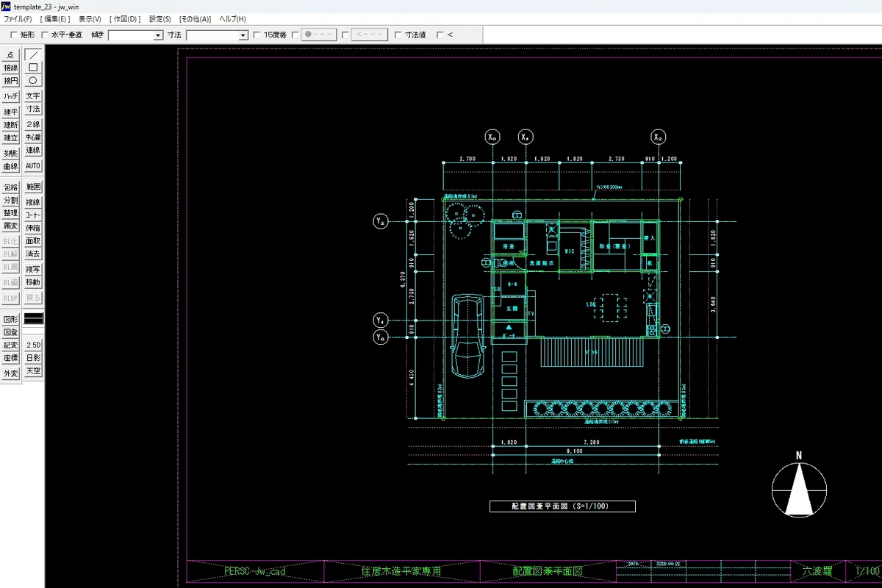Select the rectangle (□) drawing tool
882x588 pixels.
pyautogui.click(x=33, y=68)
